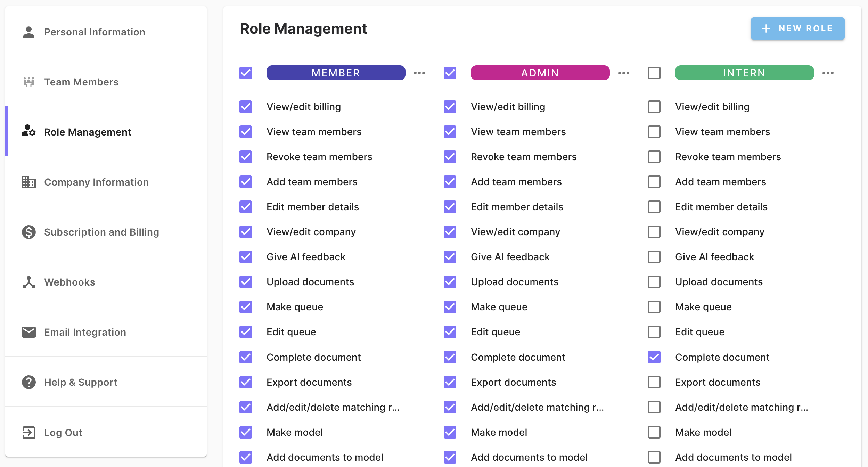This screenshot has height=467, width=868.
Task: Click the Personal Information person icon
Action: [x=29, y=32]
